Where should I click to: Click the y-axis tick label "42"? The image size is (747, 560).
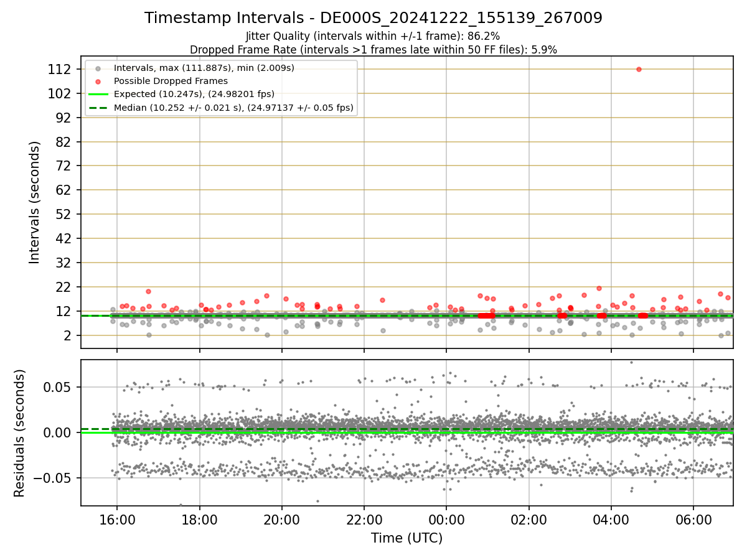(63, 239)
